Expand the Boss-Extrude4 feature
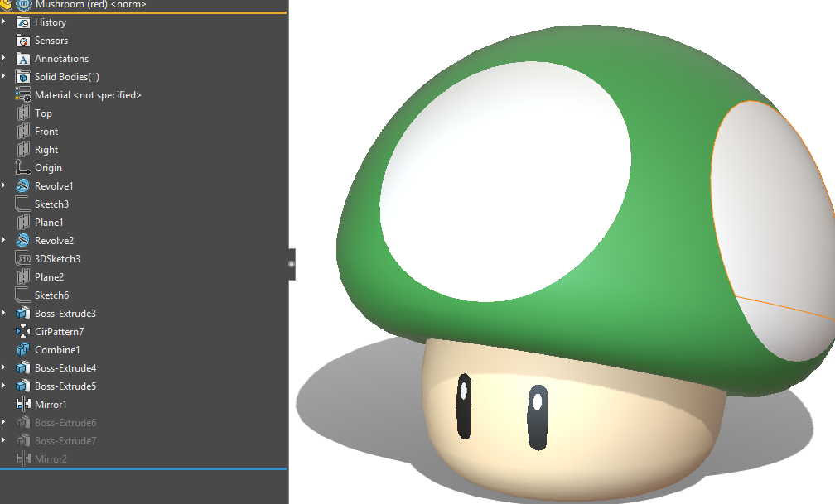Screen dimensions: 835x504 pyautogui.click(x=3, y=367)
